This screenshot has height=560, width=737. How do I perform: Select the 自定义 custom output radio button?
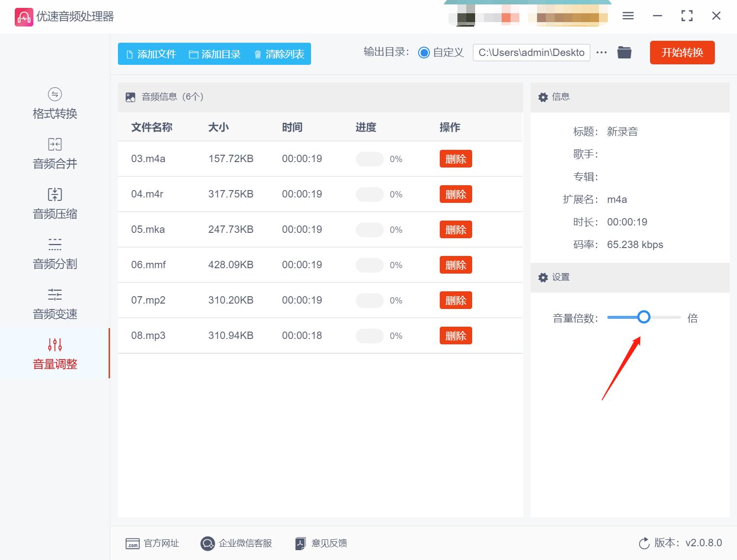(424, 52)
